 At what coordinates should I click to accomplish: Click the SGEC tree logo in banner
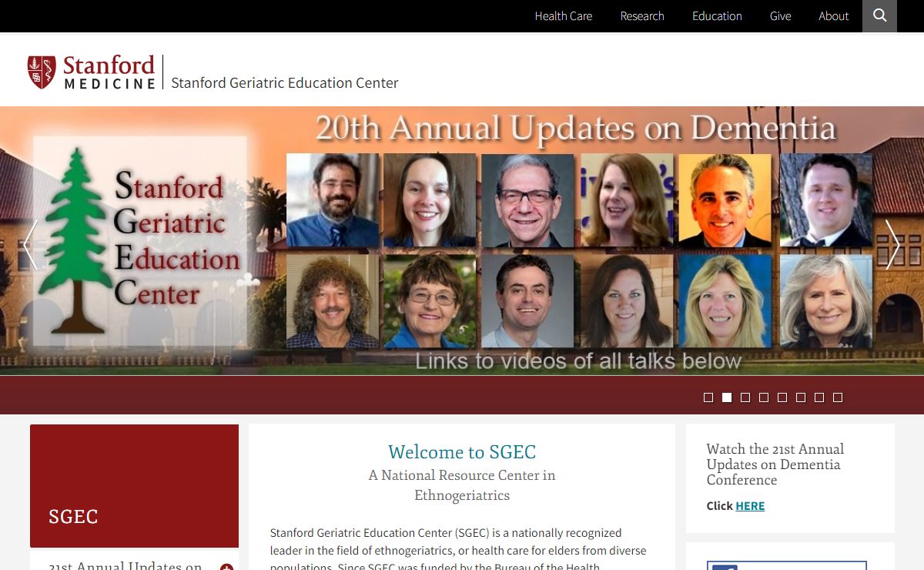pyautogui.click(x=75, y=240)
